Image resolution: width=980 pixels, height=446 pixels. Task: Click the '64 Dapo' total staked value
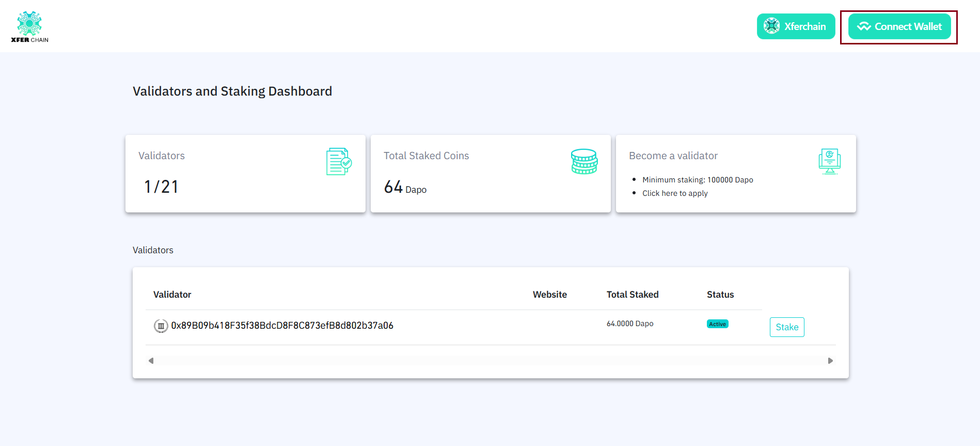tap(405, 187)
